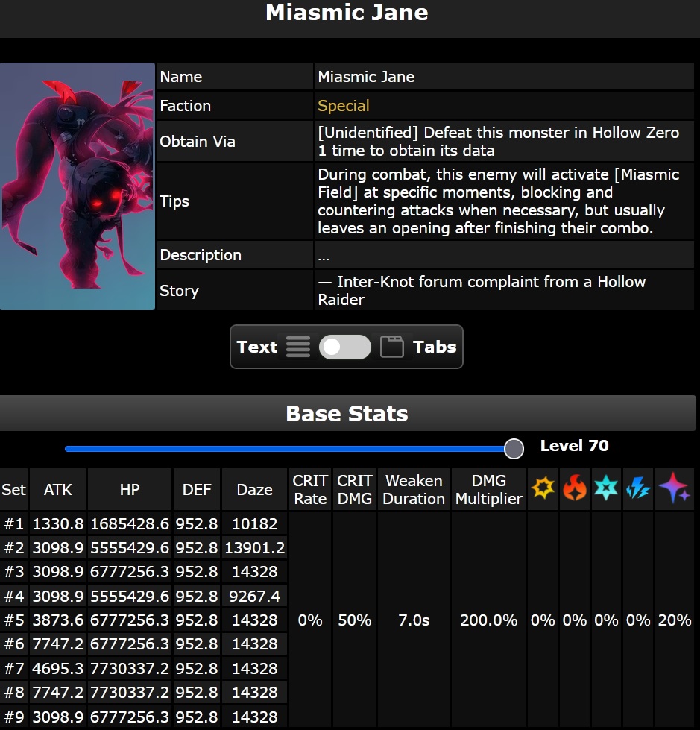
Task: Click the Daze column header
Action: click(x=254, y=490)
